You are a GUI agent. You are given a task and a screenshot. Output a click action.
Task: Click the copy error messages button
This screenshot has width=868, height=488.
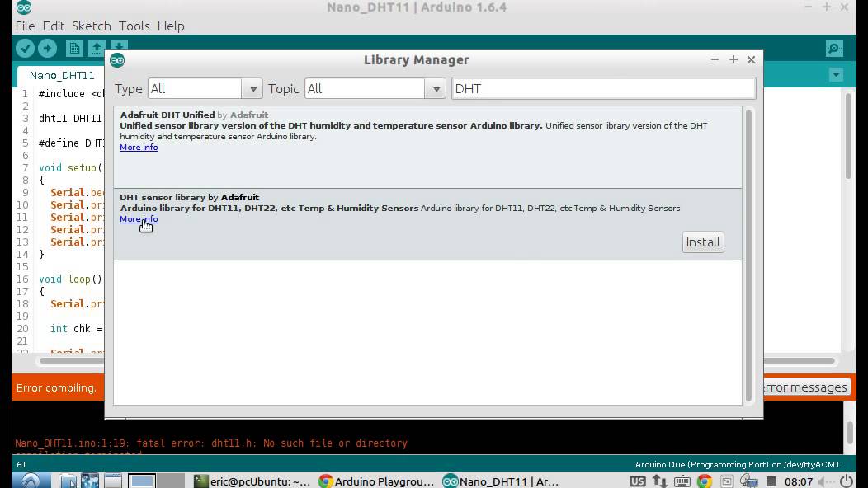pos(806,387)
